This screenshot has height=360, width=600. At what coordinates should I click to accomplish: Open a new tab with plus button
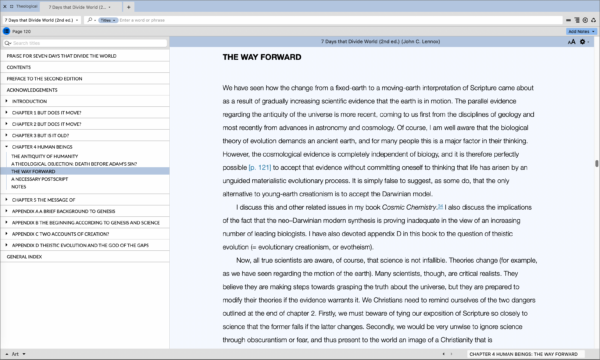tap(129, 7)
